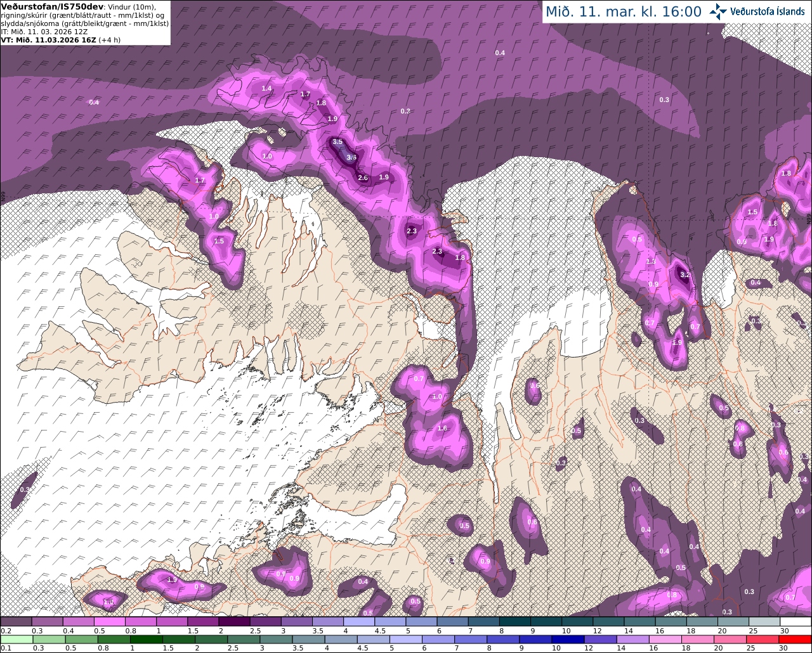Click the Veðurstofa Íslands compass logo icon
Image resolution: width=812 pixels, height=653 pixels.
(x=718, y=11)
